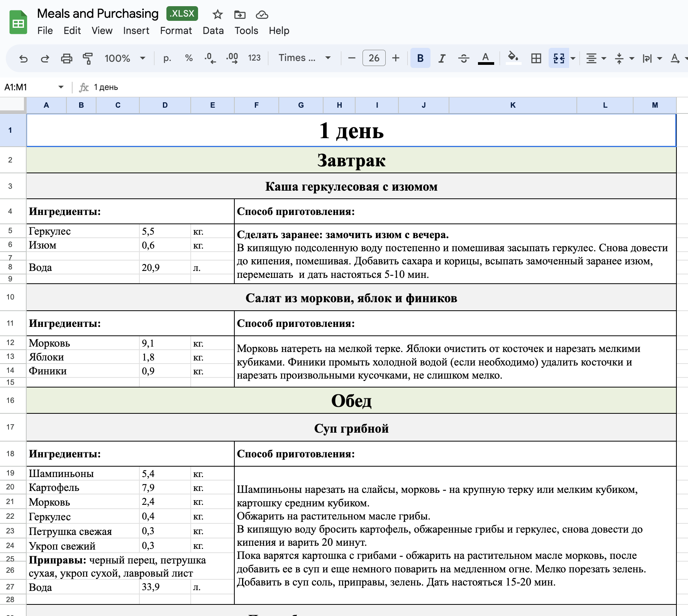The height and width of the screenshot is (616, 688).
Task: Decrease font size with minus
Action: click(351, 58)
